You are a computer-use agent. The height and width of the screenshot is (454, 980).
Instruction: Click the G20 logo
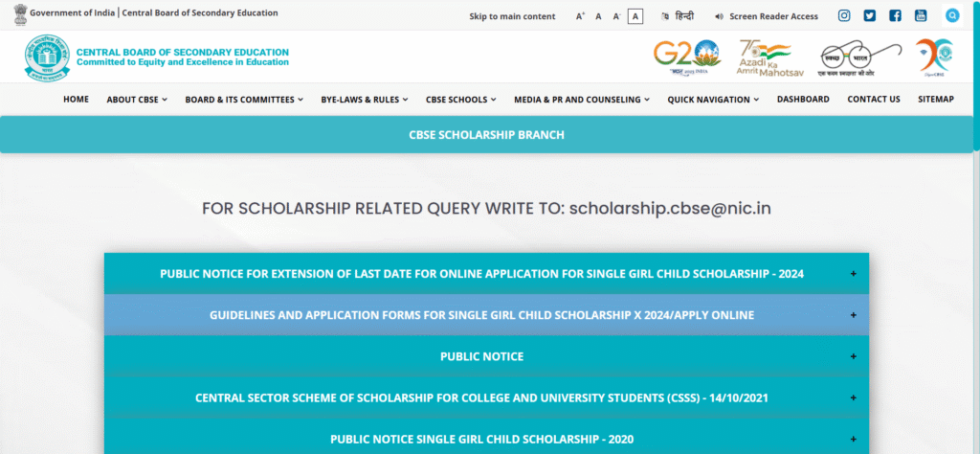(687, 57)
